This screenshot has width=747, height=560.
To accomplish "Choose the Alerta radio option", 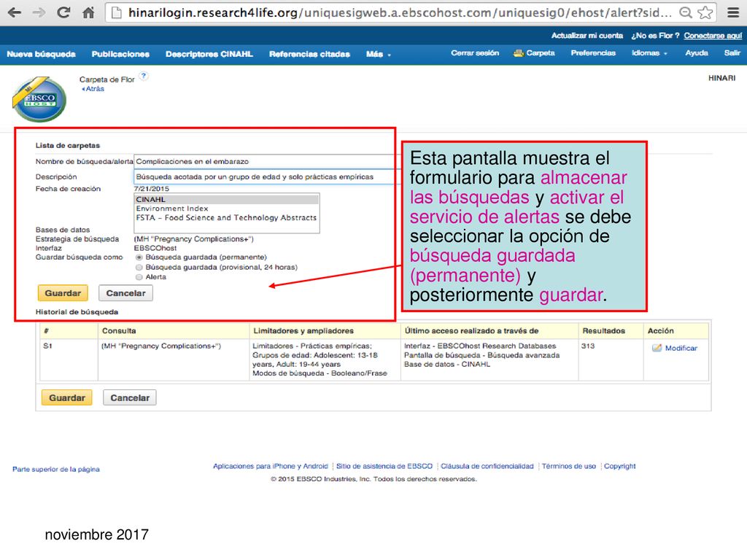I will (x=139, y=277).
